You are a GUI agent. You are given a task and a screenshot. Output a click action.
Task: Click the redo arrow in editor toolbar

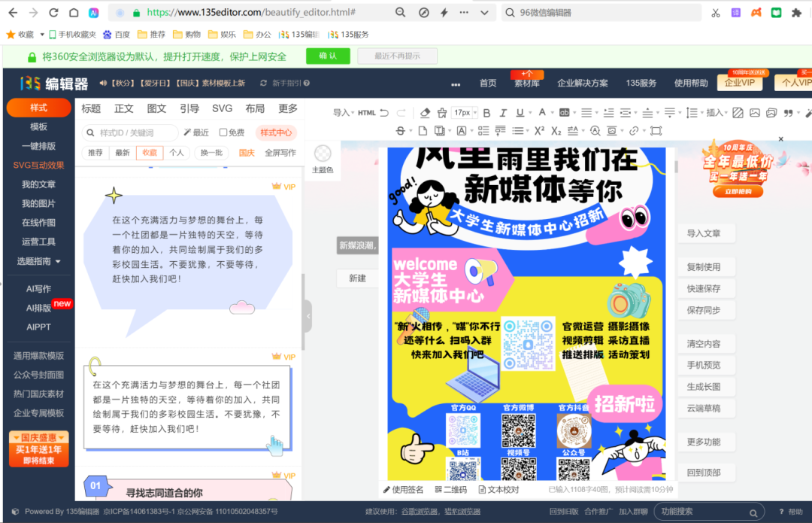(401, 112)
